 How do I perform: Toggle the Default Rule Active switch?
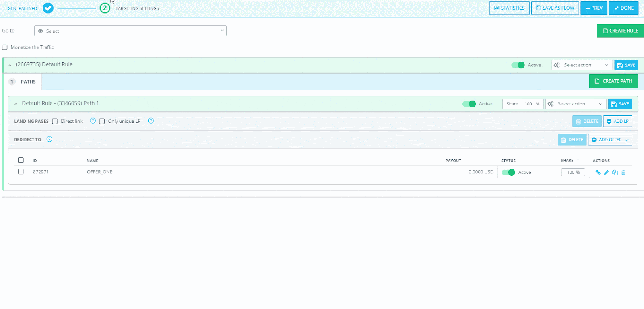(x=518, y=65)
